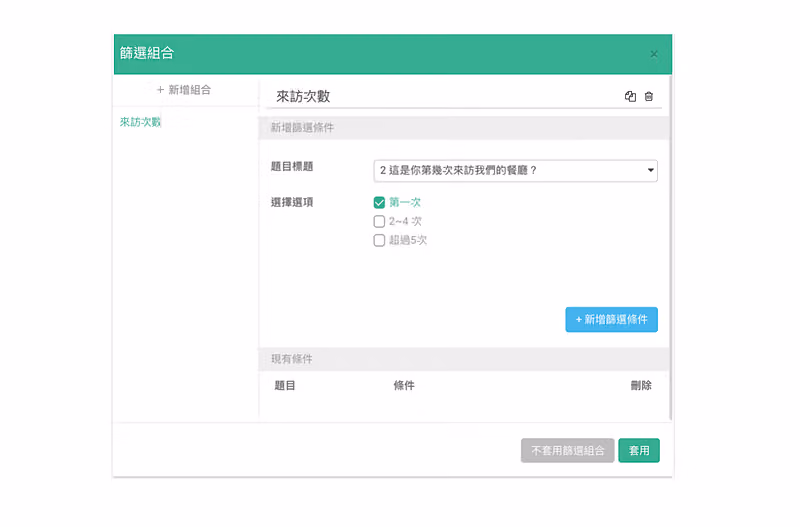The height and width of the screenshot is (527, 800).
Task: Click the 不套用篩選組合 button
Action: click(x=567, y=450)
